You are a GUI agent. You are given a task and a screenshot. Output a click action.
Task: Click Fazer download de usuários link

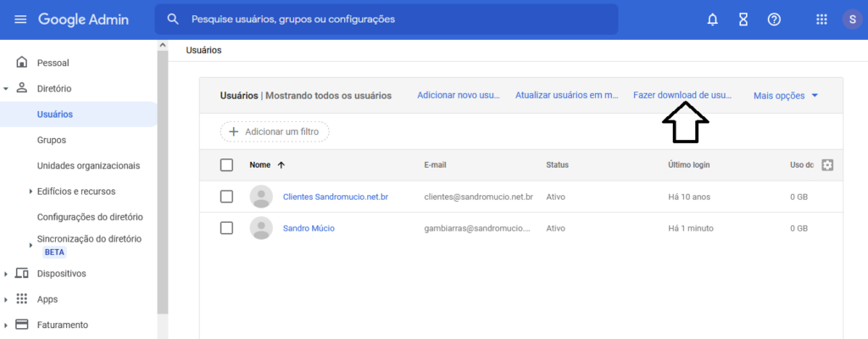point(682,96)
